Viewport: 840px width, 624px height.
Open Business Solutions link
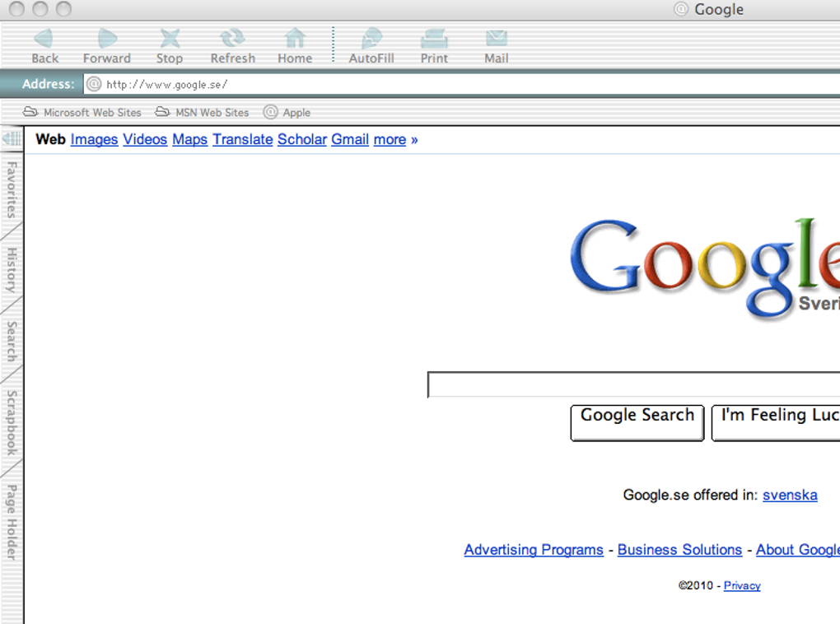pos(679,550)
